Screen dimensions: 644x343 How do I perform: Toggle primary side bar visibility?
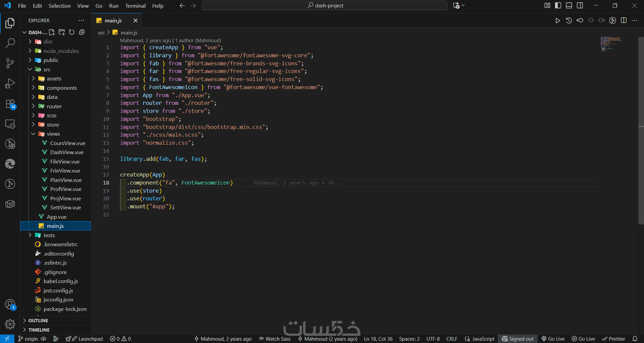click(x=558, y=5)
